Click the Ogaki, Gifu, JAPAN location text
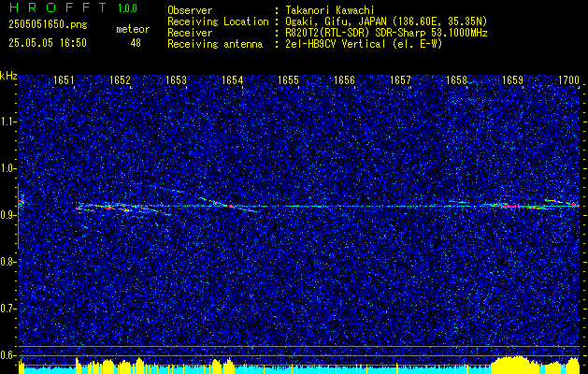This screenshot has width=588, height=374. pyautogui.click(x=386, y=22)
